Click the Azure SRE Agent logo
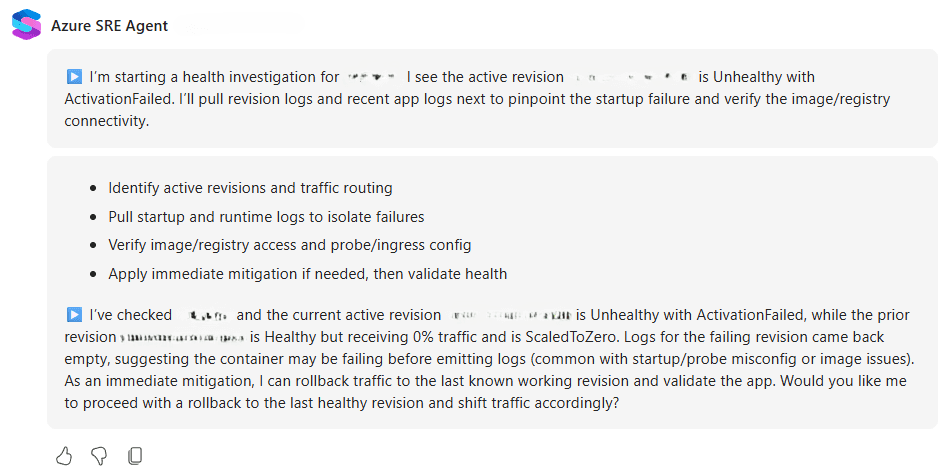This screenshot has height=475, width=952. [26, 25]
